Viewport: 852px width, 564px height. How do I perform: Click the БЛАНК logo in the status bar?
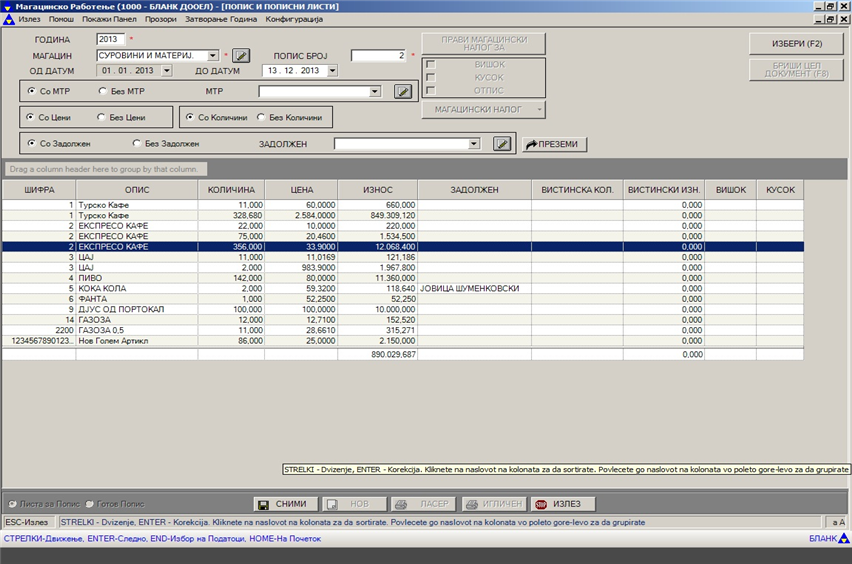[x=828, y=539]
